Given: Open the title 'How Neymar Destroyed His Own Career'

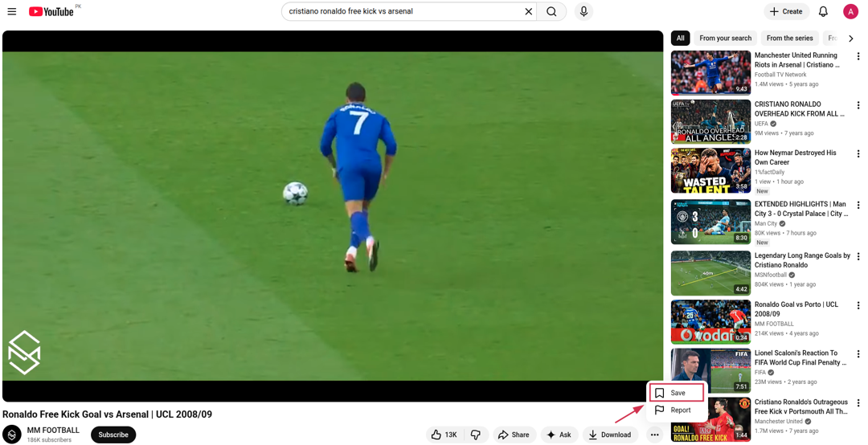Looking at the screenshot, I should 796,157.
